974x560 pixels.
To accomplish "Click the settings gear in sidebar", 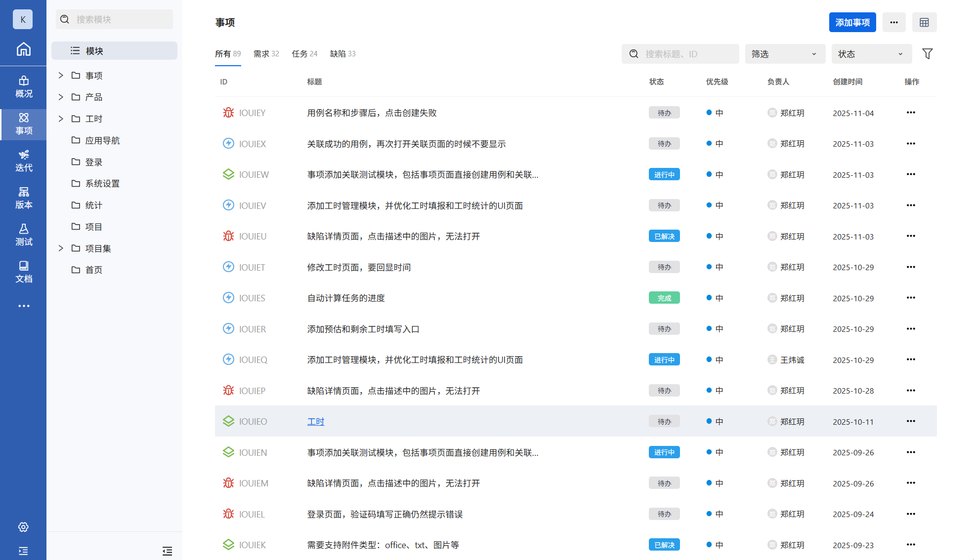I will click(23, 527).
